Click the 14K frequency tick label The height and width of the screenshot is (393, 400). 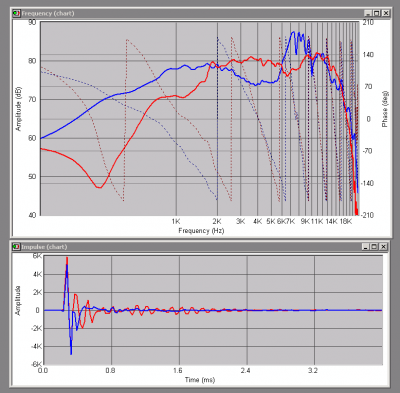coord(331,221)
